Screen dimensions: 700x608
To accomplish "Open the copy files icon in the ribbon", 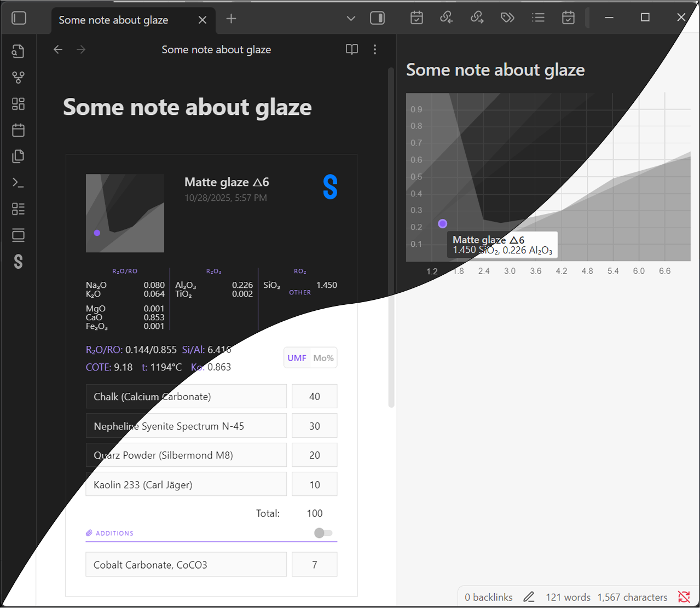I will [18, 156].
